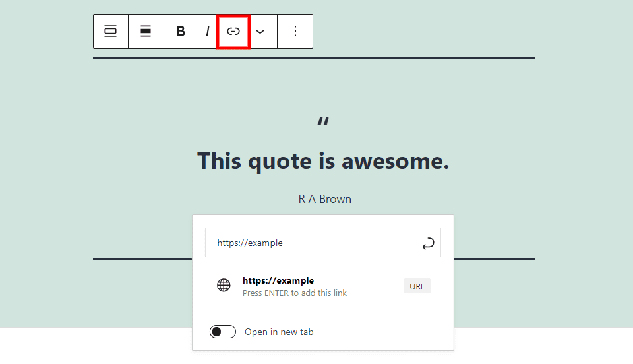
Task: Focus the URL input containing https://example
Action: point(323,243)
